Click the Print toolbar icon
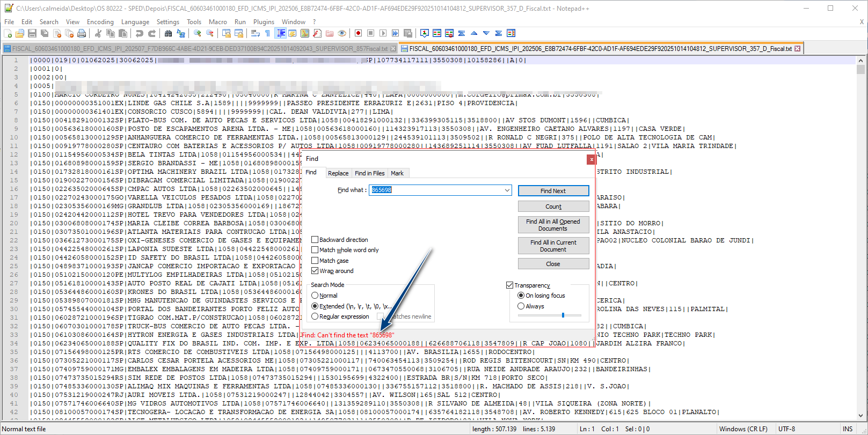This screenshot has height=435, width=868. 82,33
